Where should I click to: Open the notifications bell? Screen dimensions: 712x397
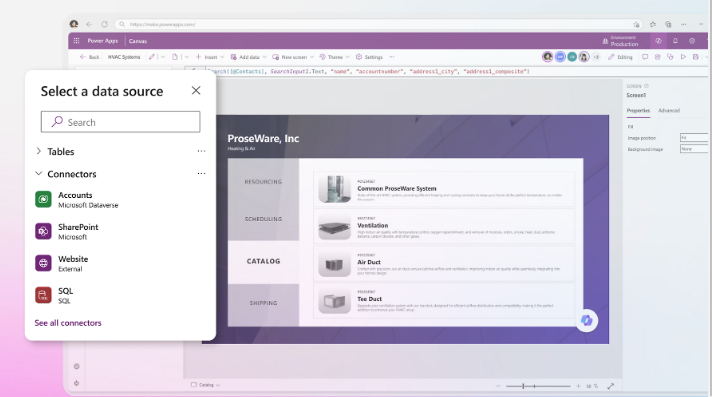[675, 41]
